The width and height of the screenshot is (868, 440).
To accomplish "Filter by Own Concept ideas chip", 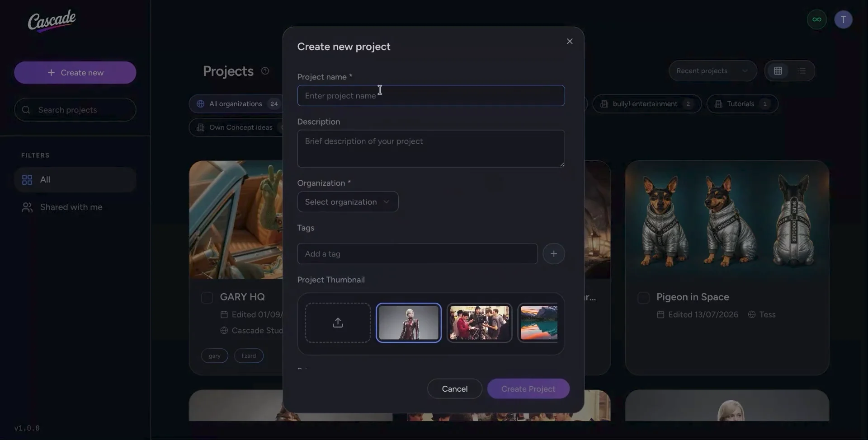I will point(236,127).
